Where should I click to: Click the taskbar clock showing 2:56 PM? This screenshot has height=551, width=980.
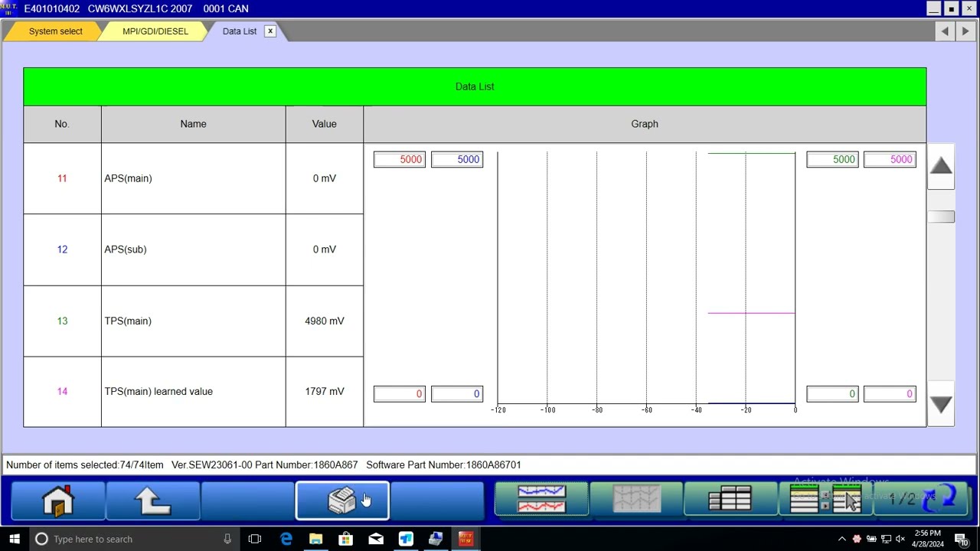point(928,539)
